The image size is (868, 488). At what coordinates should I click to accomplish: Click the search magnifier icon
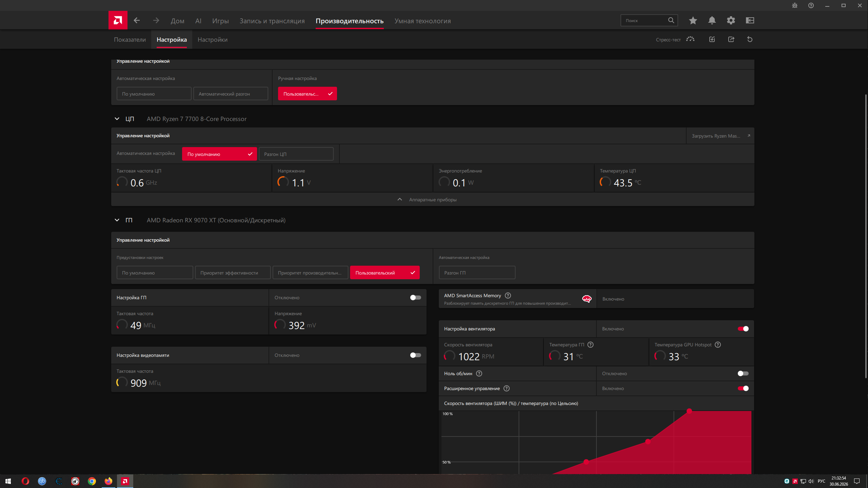(x=671, y=20)
